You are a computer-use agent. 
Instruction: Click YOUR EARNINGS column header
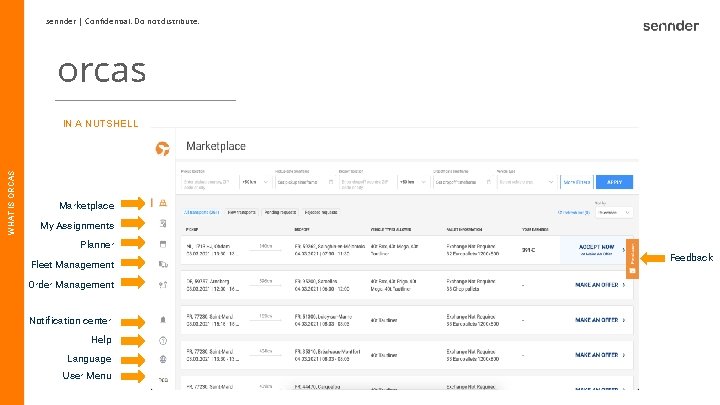(x=535, y=229)
